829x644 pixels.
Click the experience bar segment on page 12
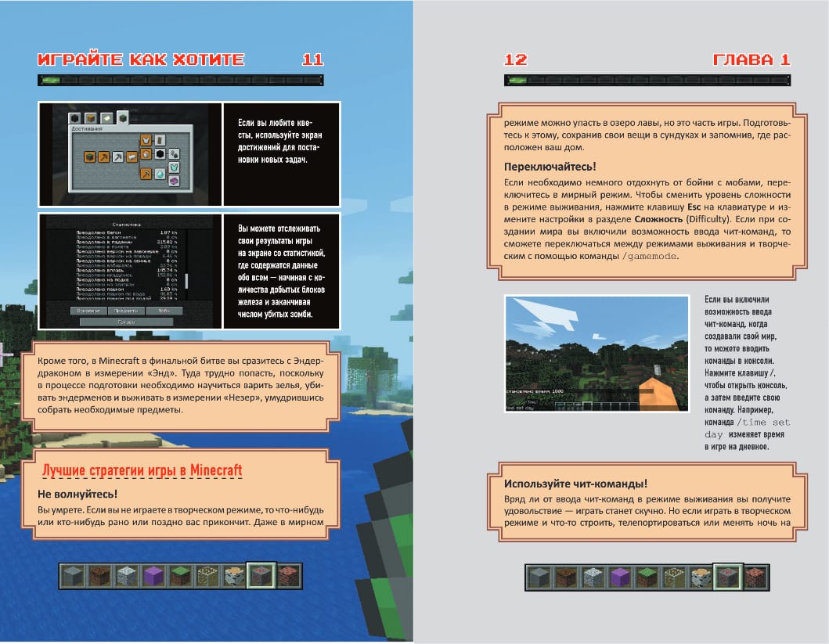[x=517, y=80]
